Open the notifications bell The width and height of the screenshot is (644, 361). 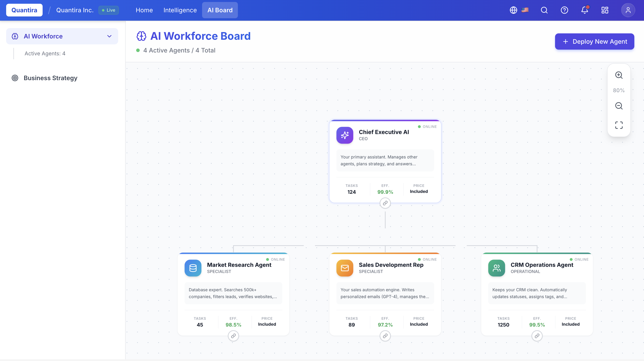[584, 10]
